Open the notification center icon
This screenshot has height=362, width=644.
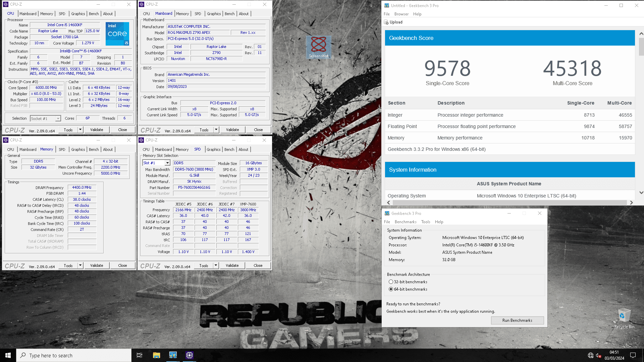pyautogui.click(x=633, y=355)
